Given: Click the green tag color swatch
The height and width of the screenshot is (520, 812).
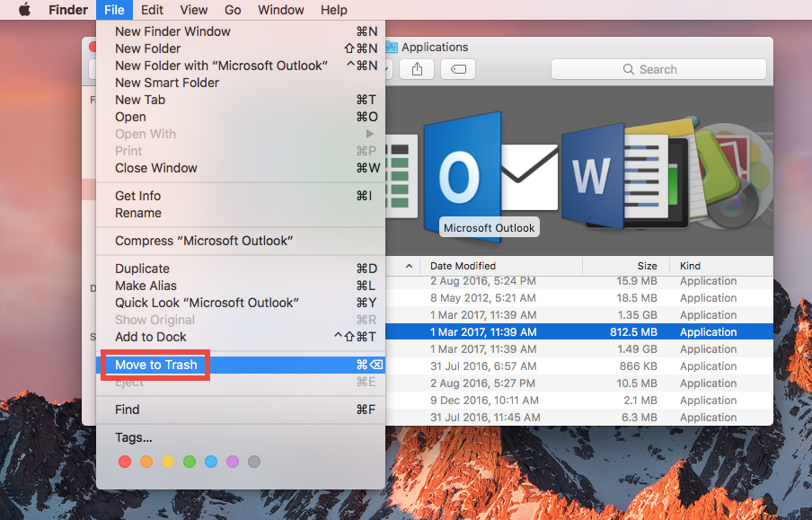Looking at the screenshot, I should 189,461.
